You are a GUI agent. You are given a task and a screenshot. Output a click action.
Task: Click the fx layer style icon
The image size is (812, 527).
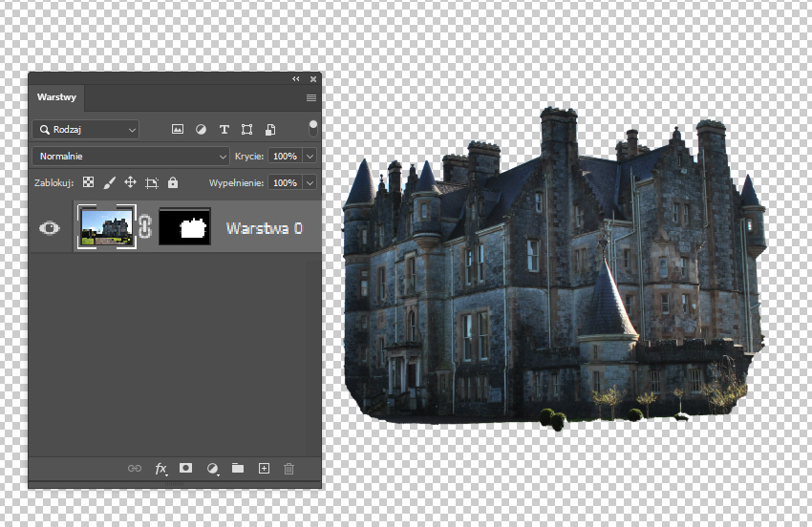point(160,469)
